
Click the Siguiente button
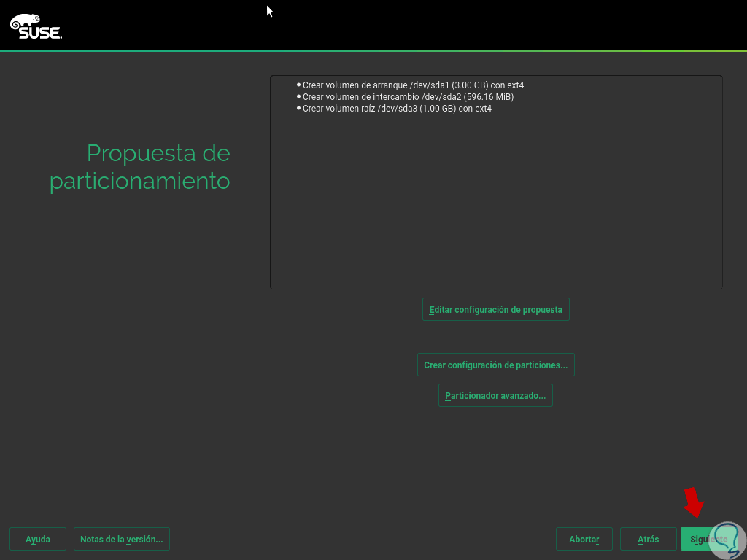coord(708,539)
